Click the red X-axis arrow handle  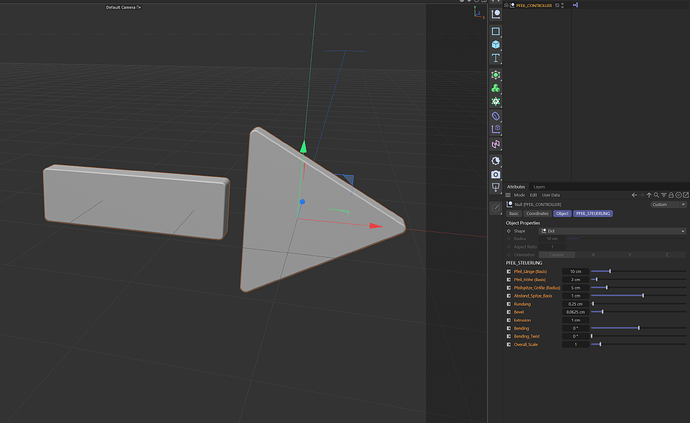[x=376, y=226]
